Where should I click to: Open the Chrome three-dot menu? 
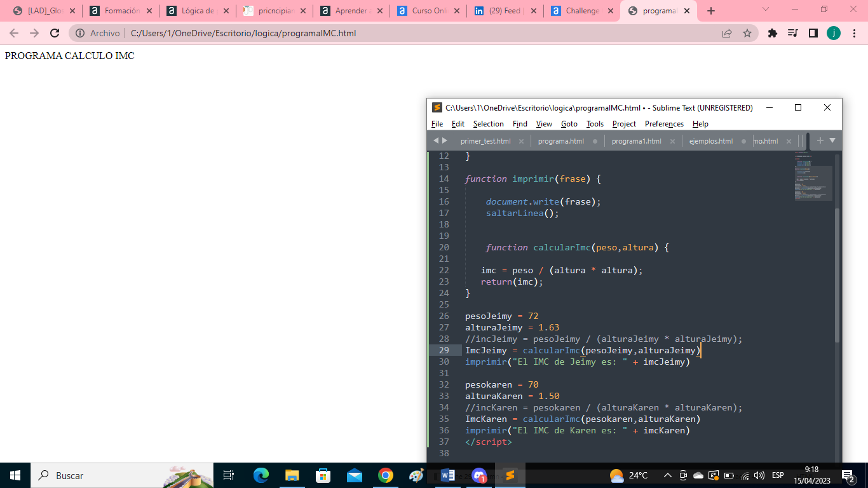coord(854,33)
